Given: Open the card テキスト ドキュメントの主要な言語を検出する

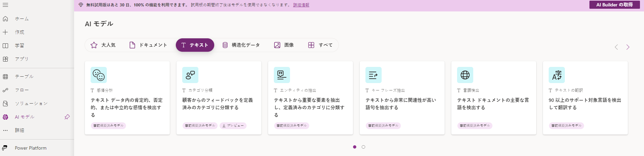Looking at the screenshot, I should [494, 98].
